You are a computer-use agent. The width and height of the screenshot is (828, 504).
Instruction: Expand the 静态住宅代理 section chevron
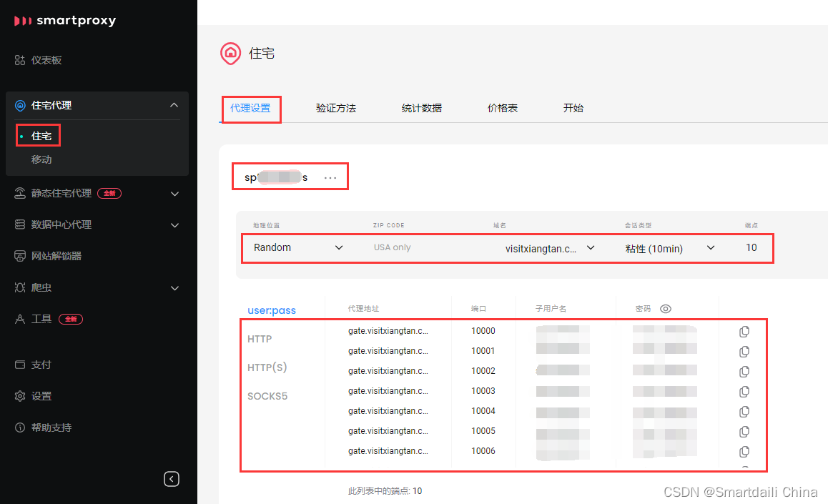[174, 194]
